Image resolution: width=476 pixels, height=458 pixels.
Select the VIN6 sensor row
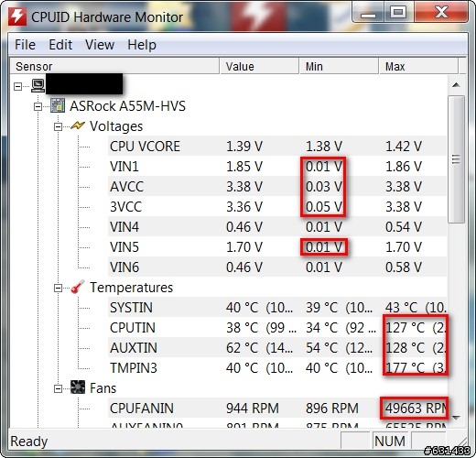click(277, 267)
